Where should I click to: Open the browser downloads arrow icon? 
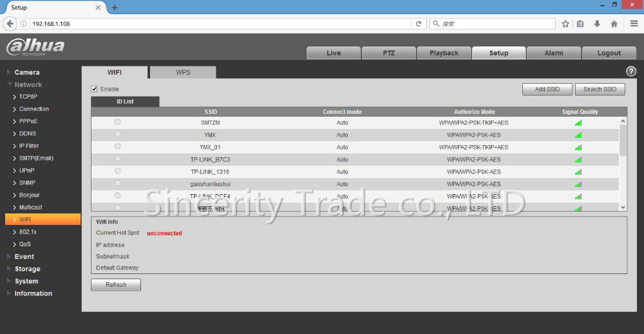coord(598,24)
